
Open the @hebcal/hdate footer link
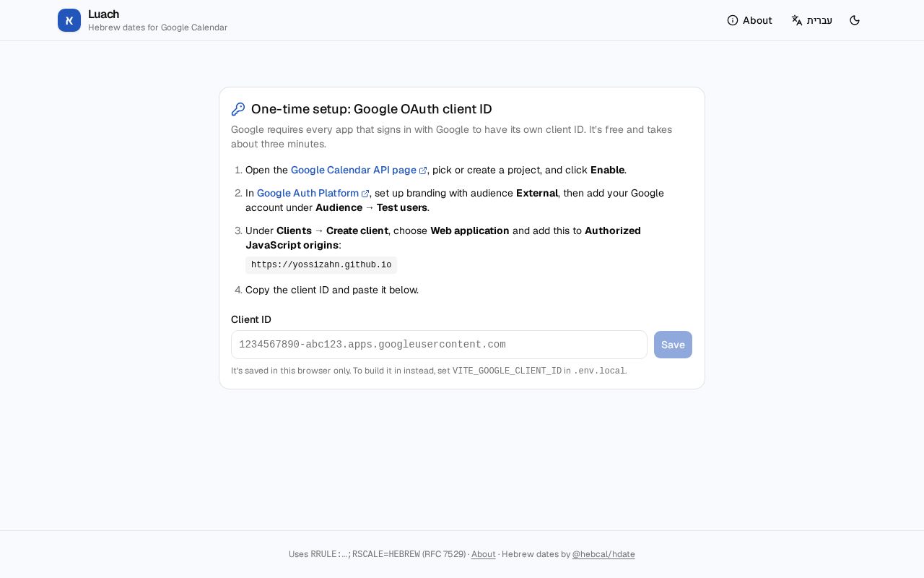[x=603, y=554]
